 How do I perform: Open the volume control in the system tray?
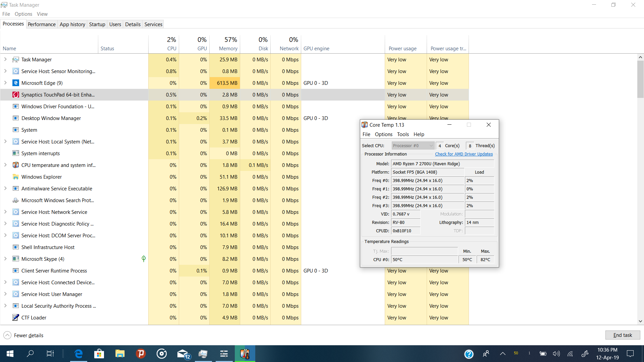tap(556, 354)
